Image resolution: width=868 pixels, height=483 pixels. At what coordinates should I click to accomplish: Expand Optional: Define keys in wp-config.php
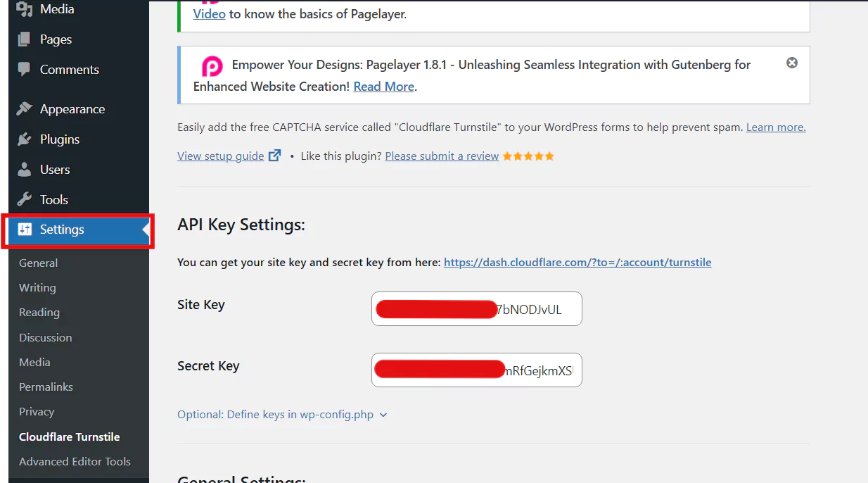click(282, 415)
